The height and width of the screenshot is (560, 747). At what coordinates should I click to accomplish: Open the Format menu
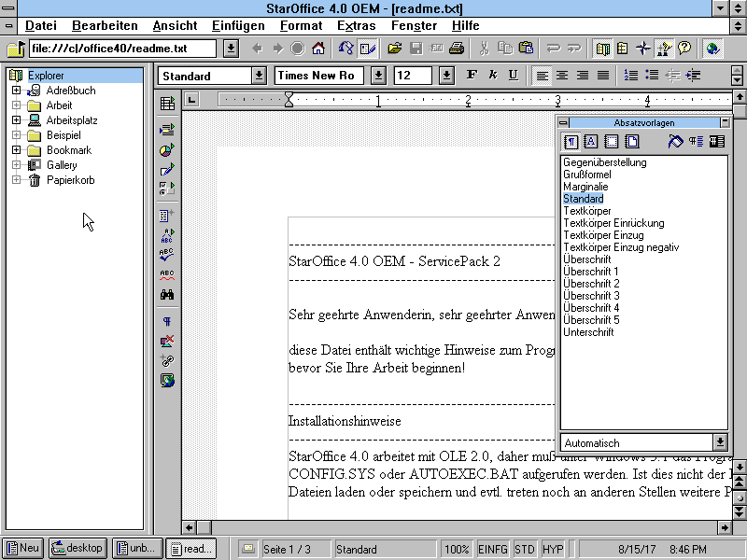[301, 26]
